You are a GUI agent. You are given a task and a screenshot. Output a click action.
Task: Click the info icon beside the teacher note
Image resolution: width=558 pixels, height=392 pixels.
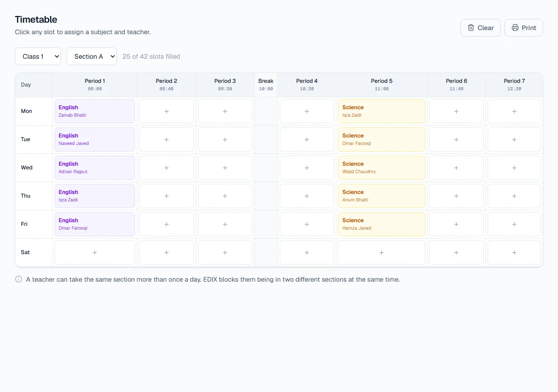(19, 279)
